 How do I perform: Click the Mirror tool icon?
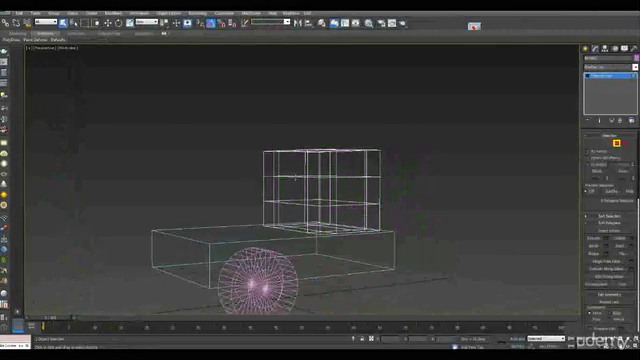coord(298,23)
